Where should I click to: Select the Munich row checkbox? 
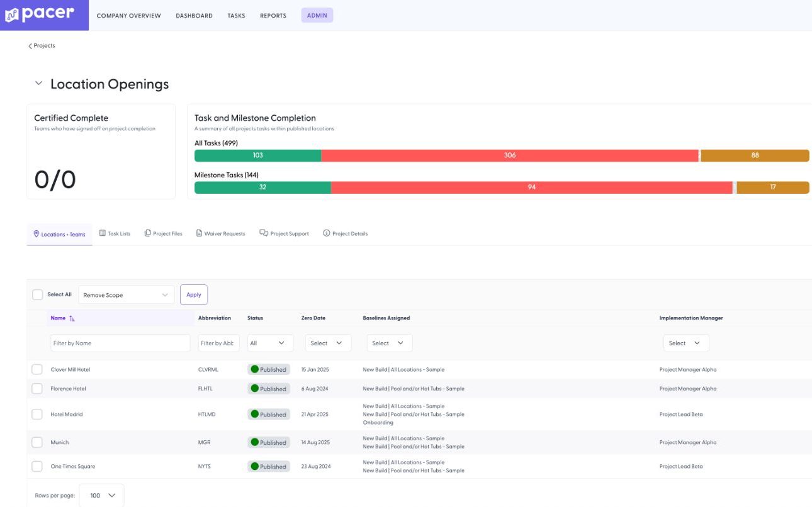tap(37, 442)
